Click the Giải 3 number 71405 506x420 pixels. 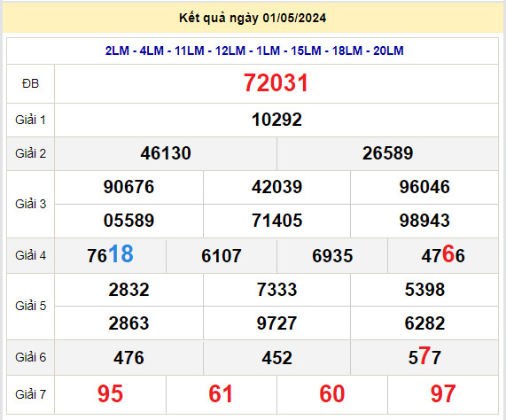(276, 221)
